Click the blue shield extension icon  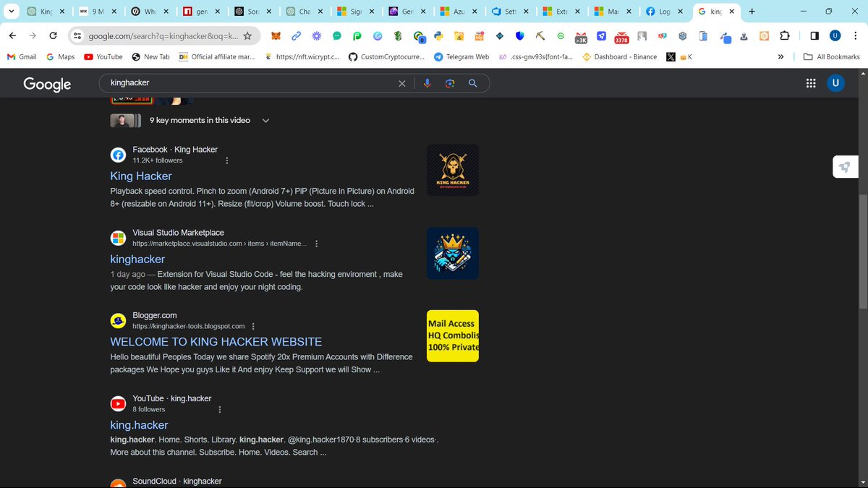(x=519, y=36)
